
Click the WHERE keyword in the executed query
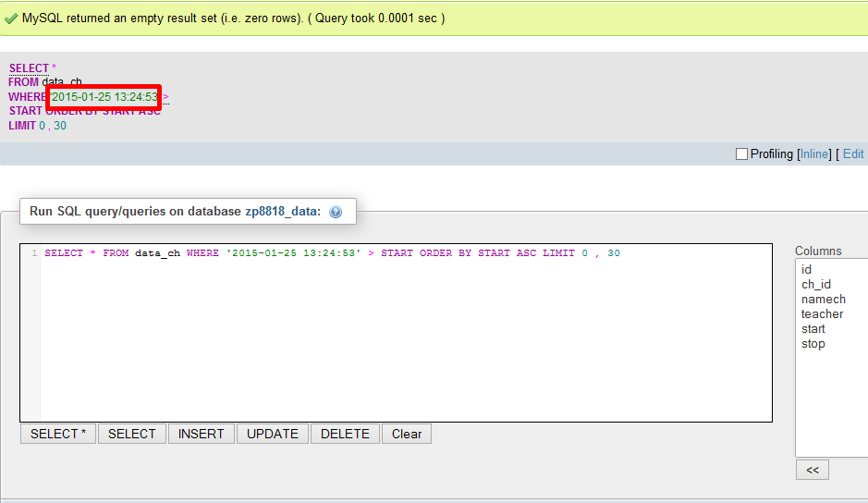coord(27,97)
